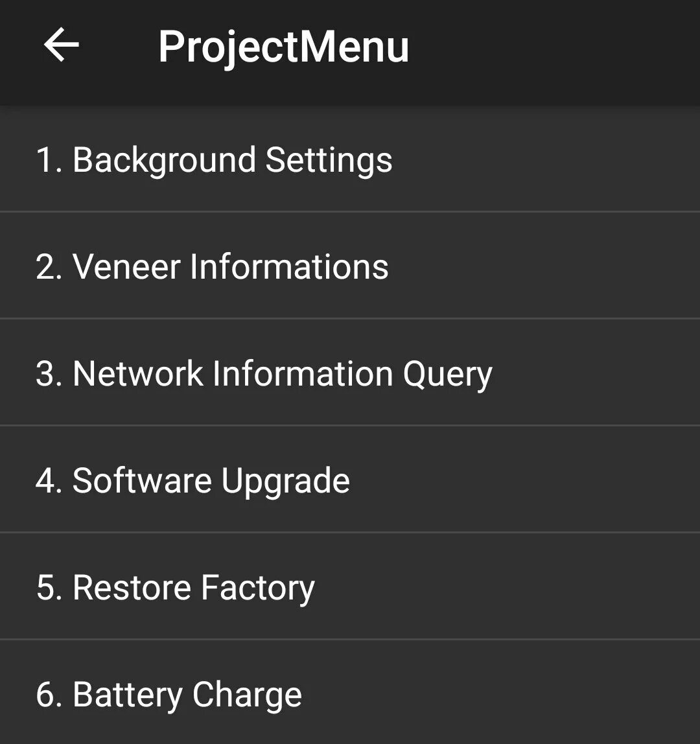Click the ProjectMenu title text
The image size is (700, 744).
pos(283,47)
